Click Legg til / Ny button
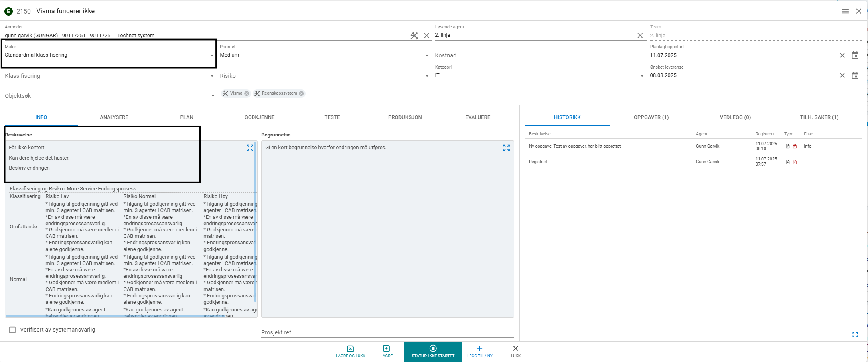Image resolution: width=868 pixels, height=362 pixels. (480, 352)
